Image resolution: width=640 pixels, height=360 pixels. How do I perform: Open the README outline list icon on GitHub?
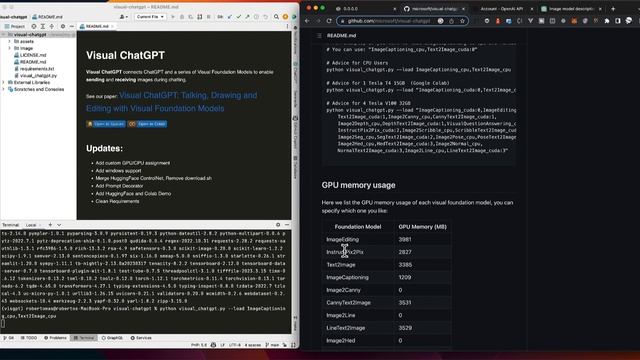click(x=319, y=36)
